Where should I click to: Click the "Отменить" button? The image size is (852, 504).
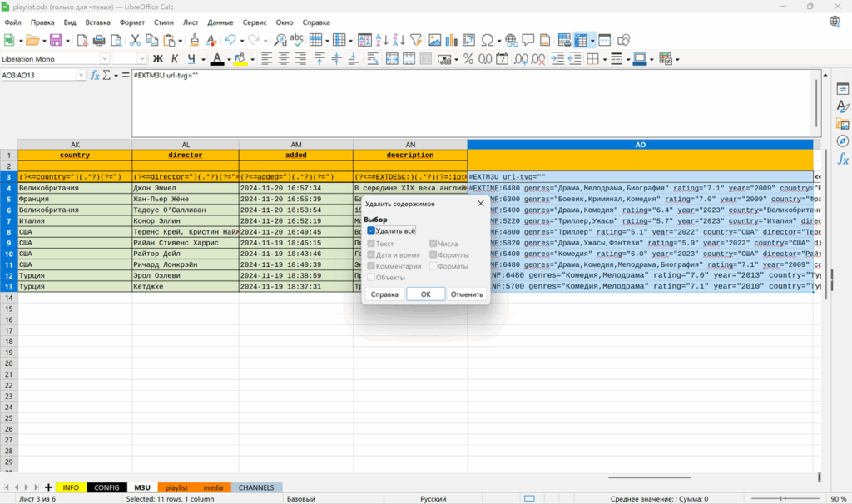tap(467, 294)
